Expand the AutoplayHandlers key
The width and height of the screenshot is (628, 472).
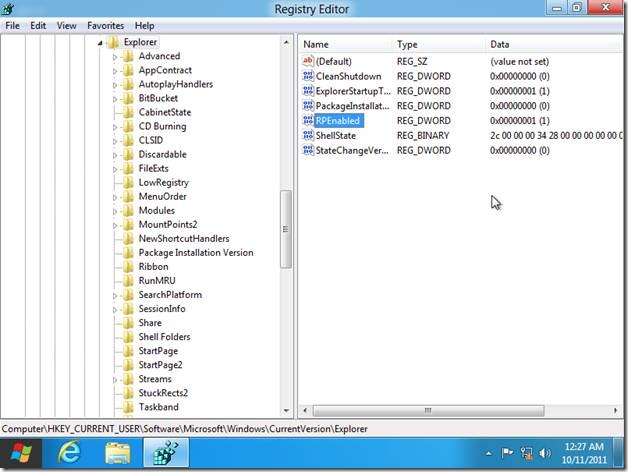(115, 85)
